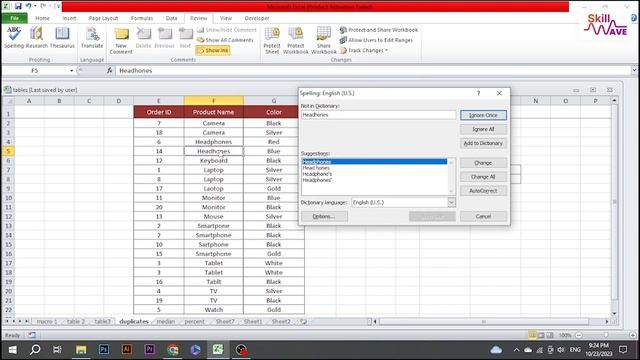Click the Change All button
This screenshot has width=640, height=360.
coord(483,177)
